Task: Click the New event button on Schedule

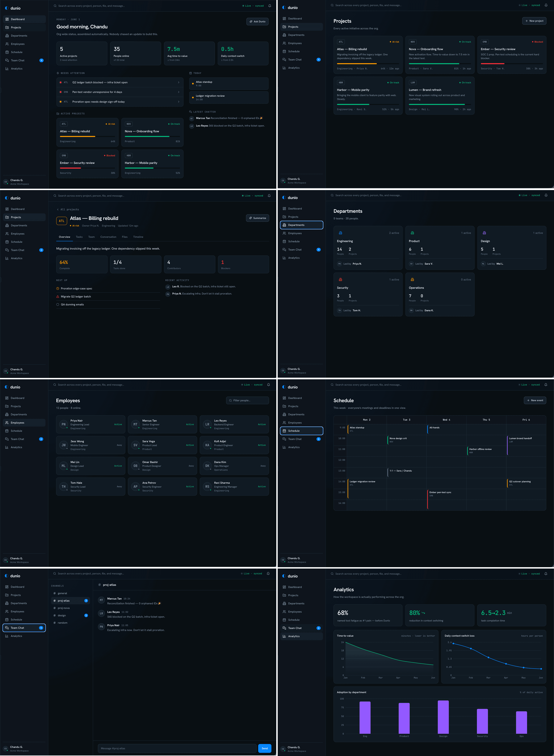Action: tap(535, 400)
